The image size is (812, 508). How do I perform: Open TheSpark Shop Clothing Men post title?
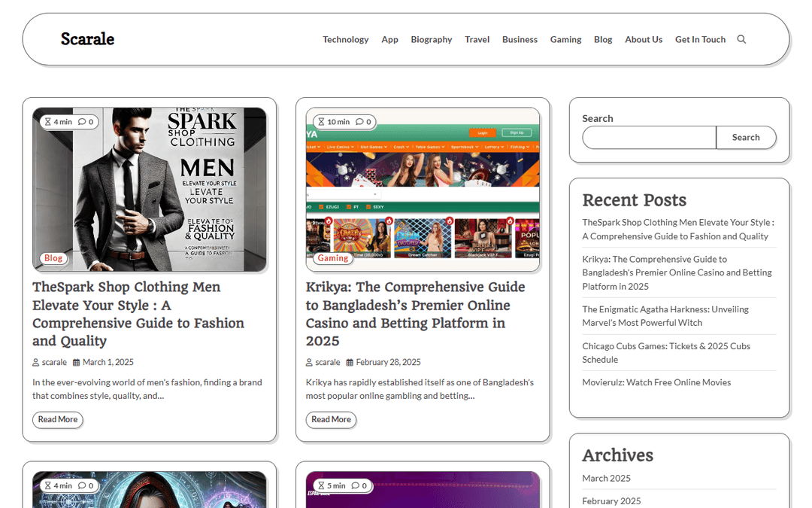pos(138,314)
